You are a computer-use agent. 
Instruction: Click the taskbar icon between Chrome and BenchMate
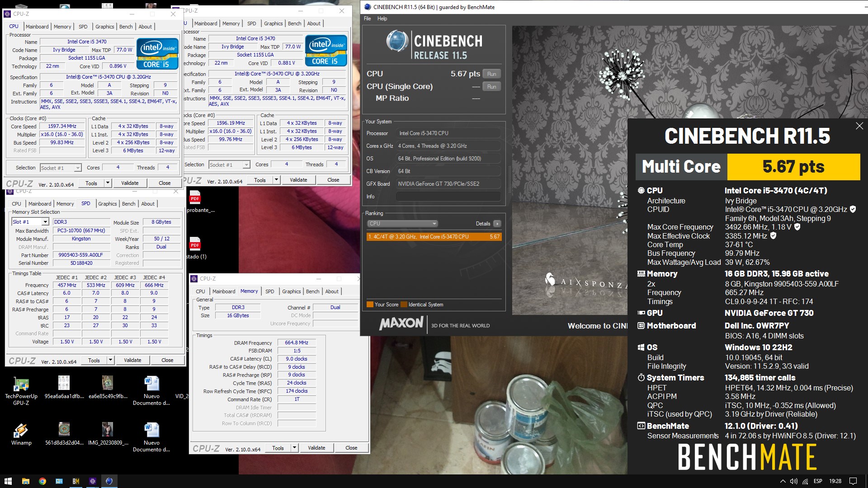click(59, 481)
